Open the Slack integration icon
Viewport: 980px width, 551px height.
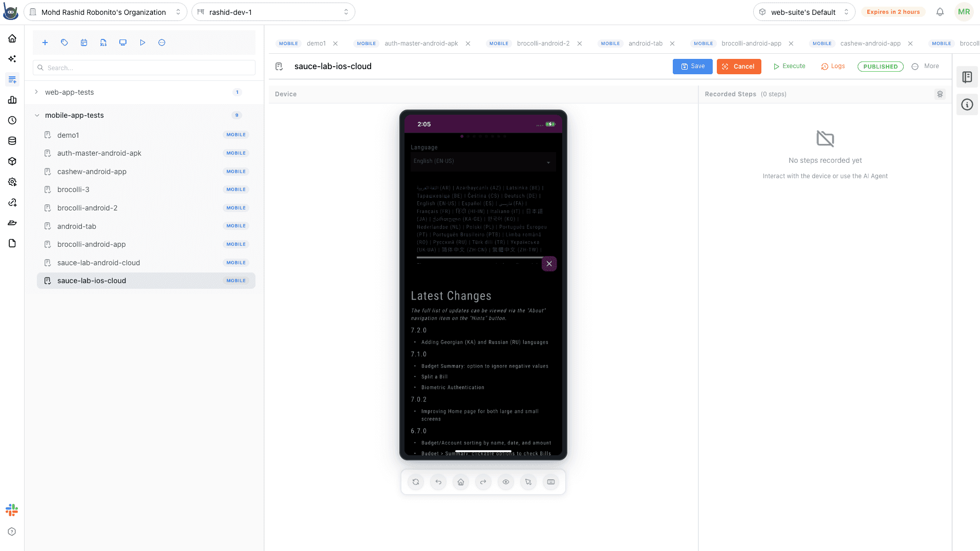(x=12, y=510)
